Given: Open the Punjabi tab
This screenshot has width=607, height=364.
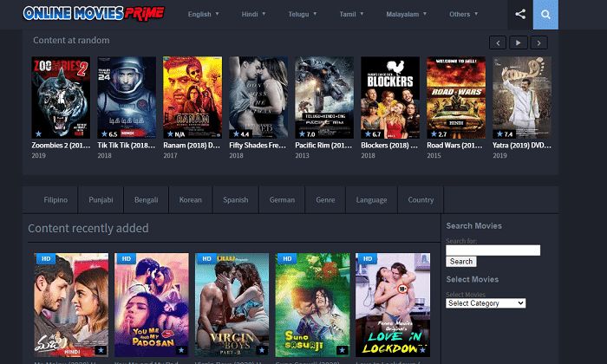Looking at the screenshot, I should (x=101, y=200).
